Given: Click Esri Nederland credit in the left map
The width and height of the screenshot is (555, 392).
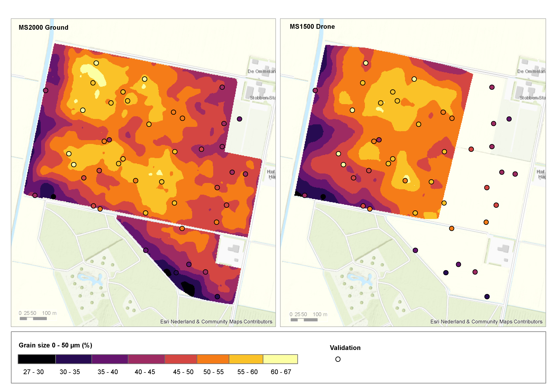Looking at the screenshot, I should coord(216,322).
